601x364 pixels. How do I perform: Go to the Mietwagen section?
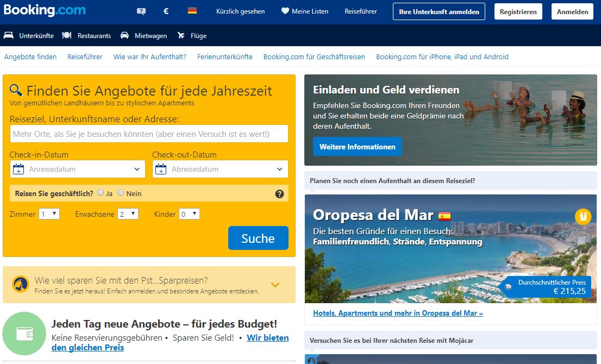coord(151,36)
